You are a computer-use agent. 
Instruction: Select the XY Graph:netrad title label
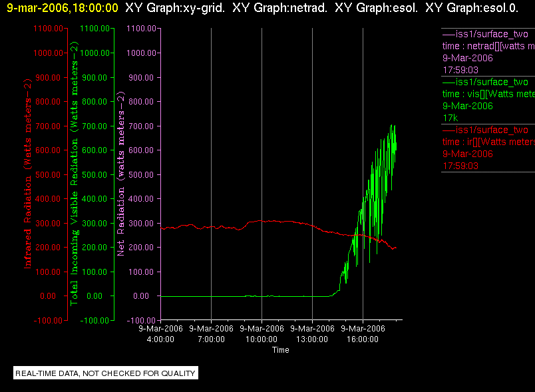pyautogui.click(x=279, y=8)
